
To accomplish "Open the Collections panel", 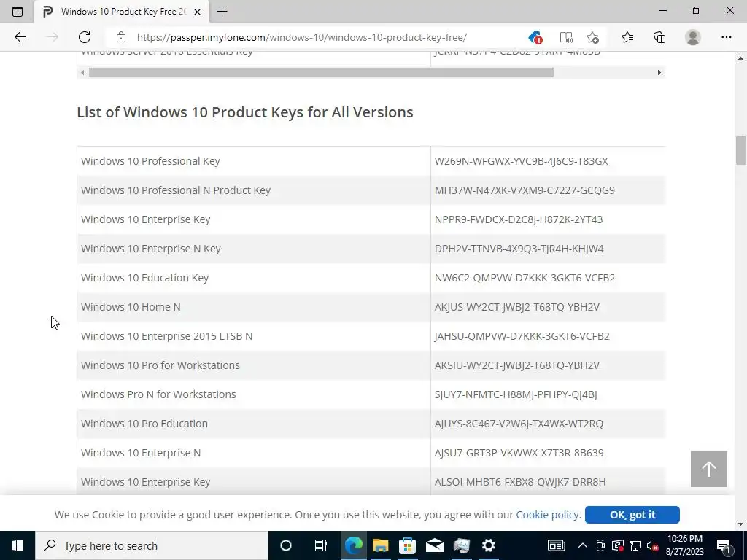I will (x=659, y=37).
